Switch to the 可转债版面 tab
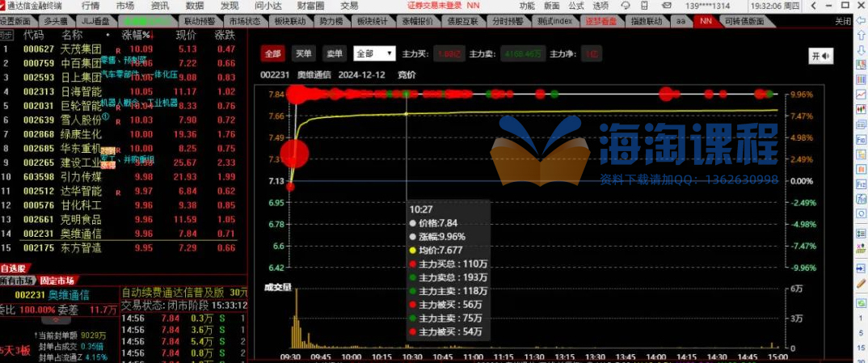The height and width of the screenshot is (363, 868). 744,21
